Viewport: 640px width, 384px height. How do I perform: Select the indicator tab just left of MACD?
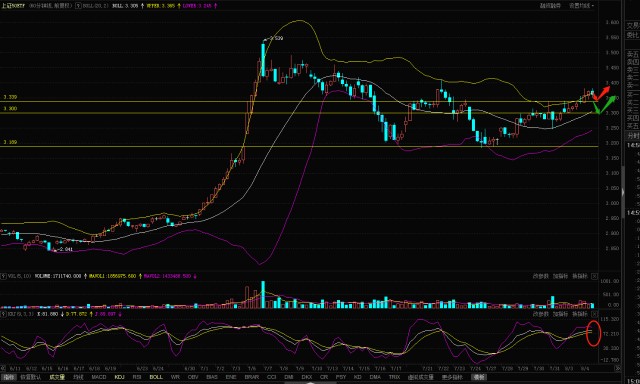click(x=78, y=377)
